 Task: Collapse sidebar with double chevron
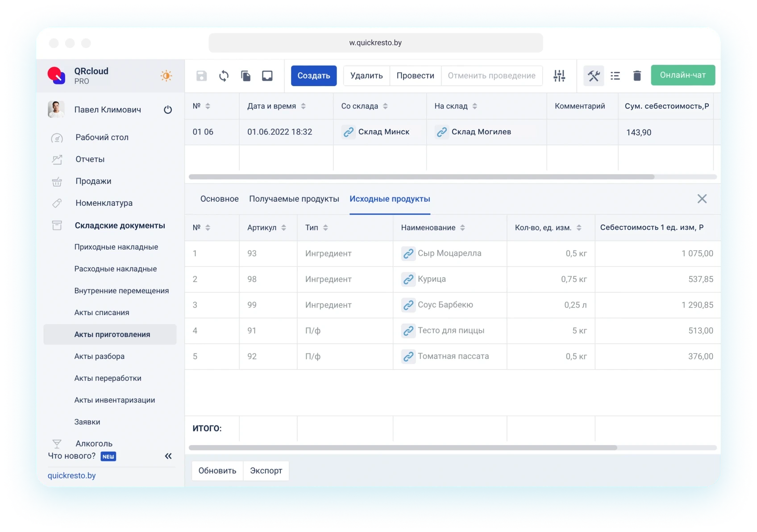pos(168,456)
